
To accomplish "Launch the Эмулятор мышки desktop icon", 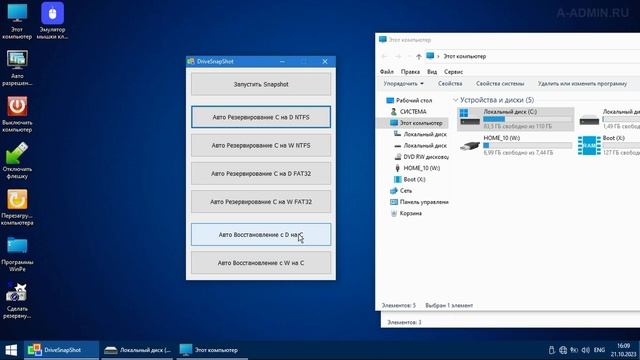I will (x=52, y=20).
